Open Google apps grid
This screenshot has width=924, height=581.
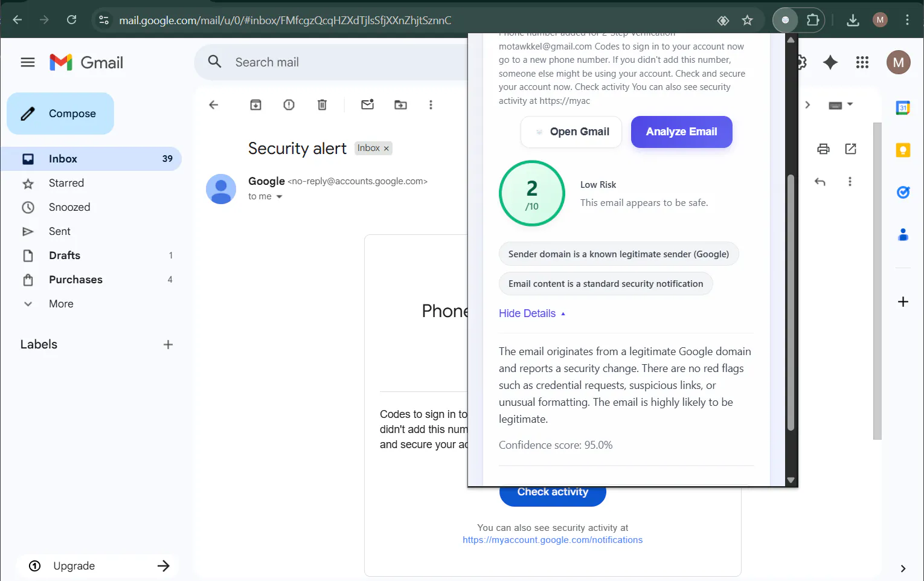click(x=862, y=62)
